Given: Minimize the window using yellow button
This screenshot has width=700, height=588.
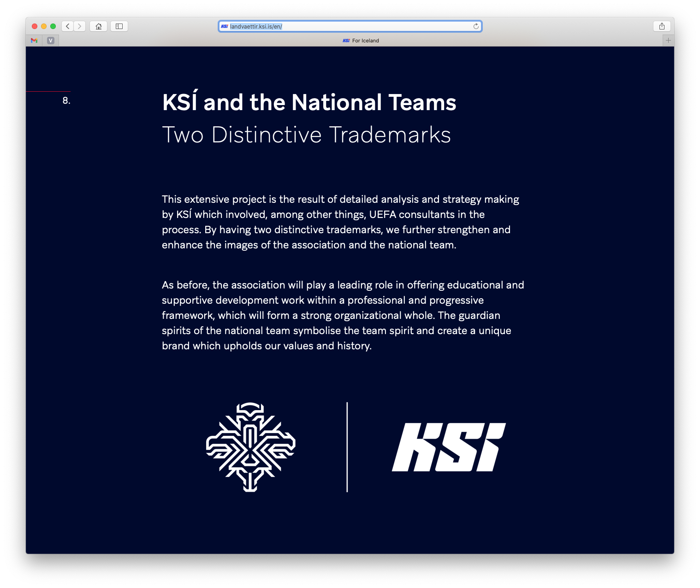Looking at the screenshot, I should click(x=44, y=26).
